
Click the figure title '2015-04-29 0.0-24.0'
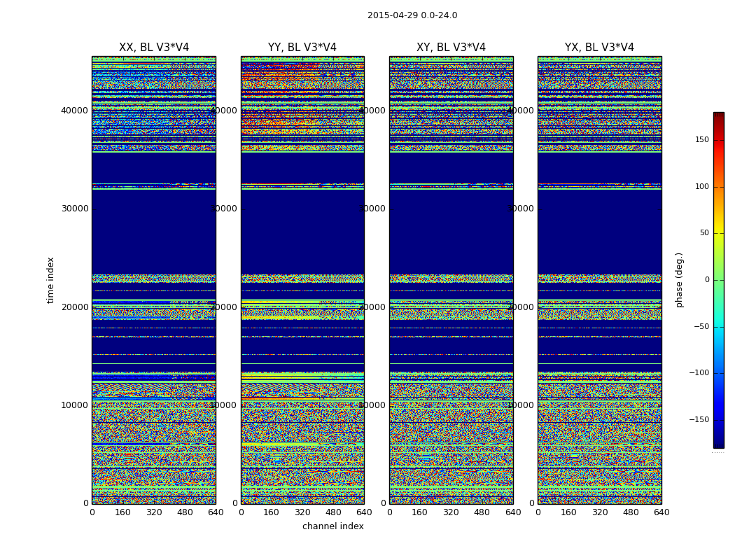coord(412,15)
